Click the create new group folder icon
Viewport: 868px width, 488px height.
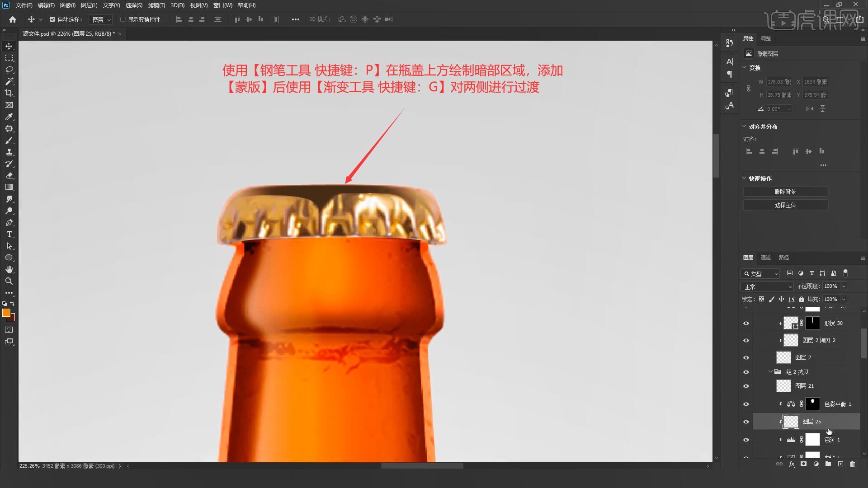point(828,464)
